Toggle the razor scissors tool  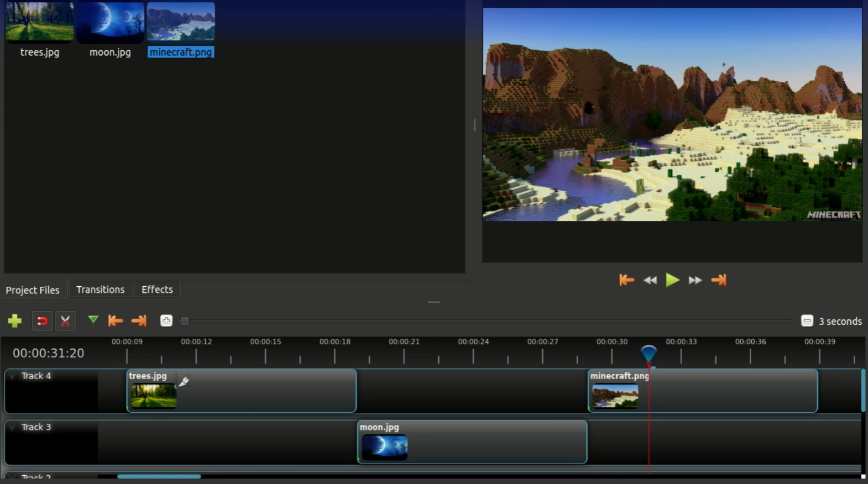65,321
